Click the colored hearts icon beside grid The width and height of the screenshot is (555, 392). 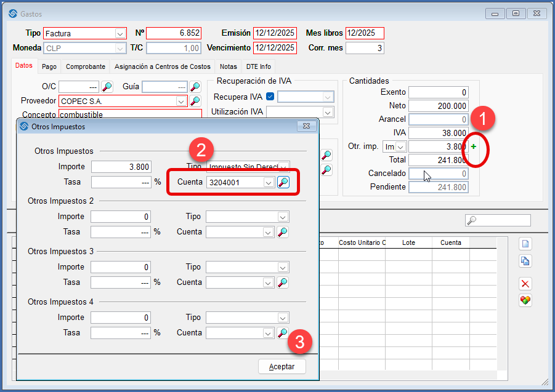point(525,300)
